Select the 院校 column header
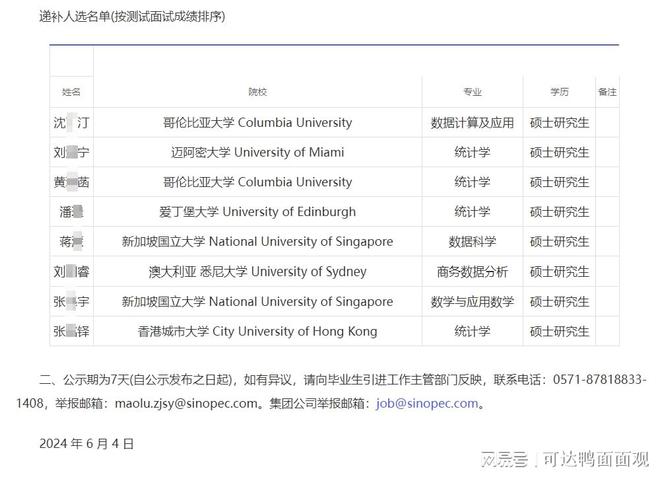The height and width of the screenshot is (477, 660). coord(258,92)
